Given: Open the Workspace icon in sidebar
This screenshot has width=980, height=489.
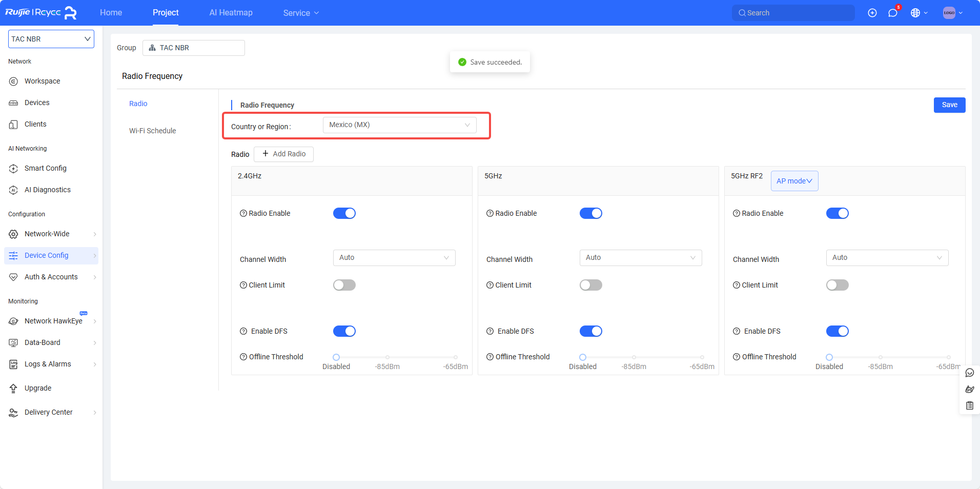Looking at the screenshot, I should click(13, 81).
